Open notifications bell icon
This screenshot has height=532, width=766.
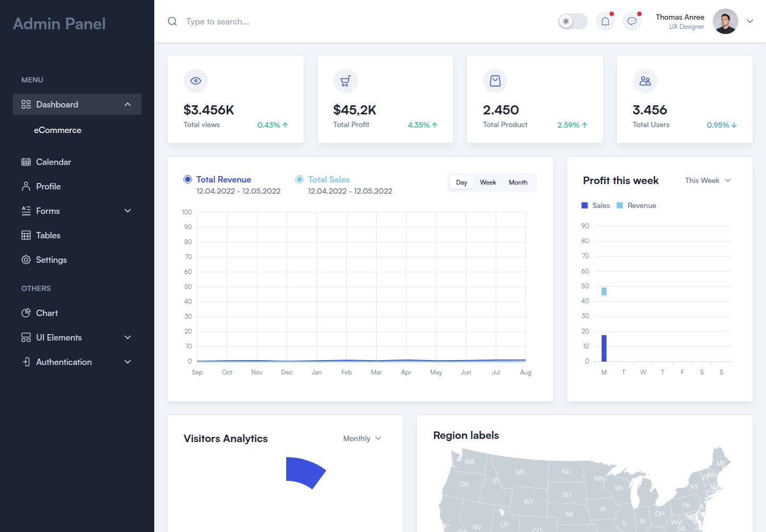(x=605, y=21)
